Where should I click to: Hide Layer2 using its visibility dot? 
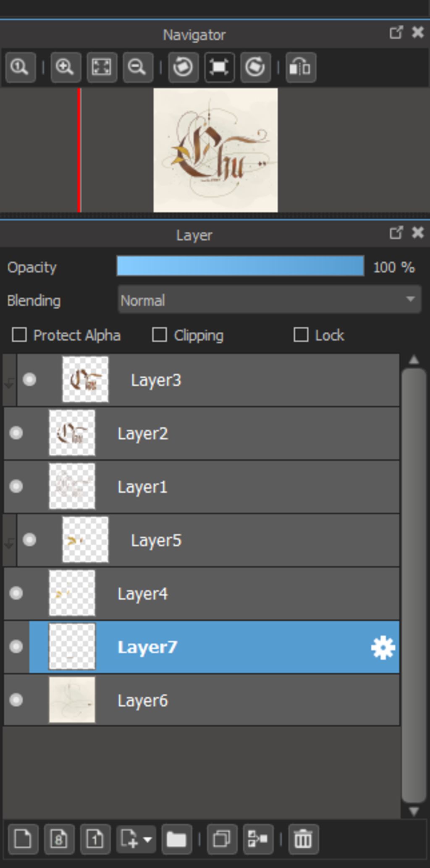[16, 433]
